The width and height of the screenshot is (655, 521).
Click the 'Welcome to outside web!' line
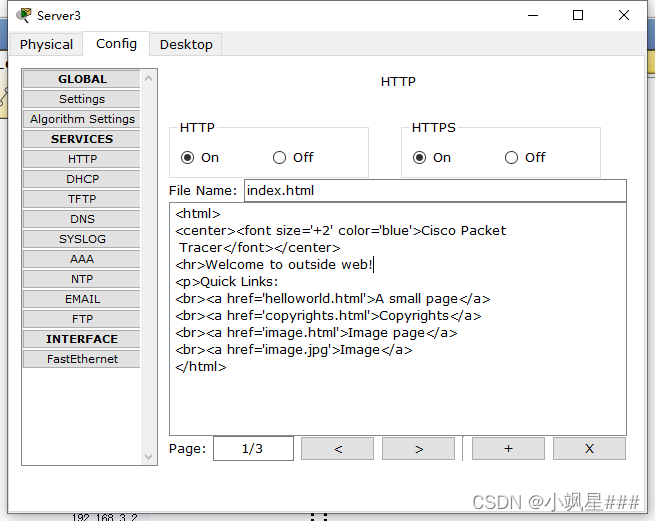click(x=274, y=264)
